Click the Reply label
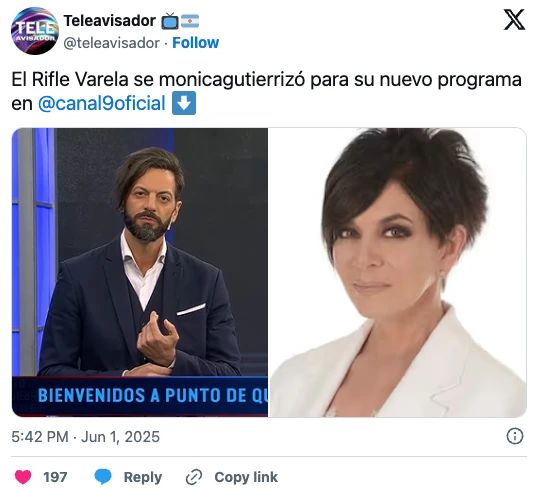Screen dimensions: 539x490 [x=143, y=477]
